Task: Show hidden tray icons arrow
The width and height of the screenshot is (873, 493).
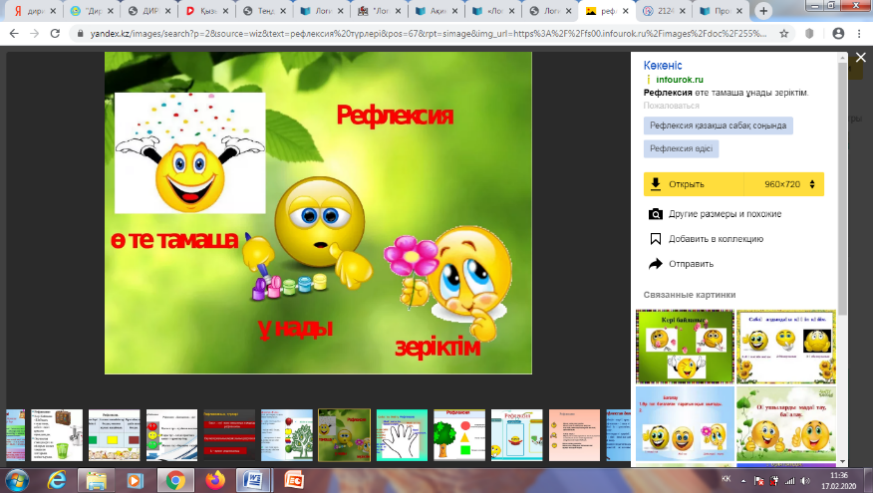Action: [x=743, y=481]
